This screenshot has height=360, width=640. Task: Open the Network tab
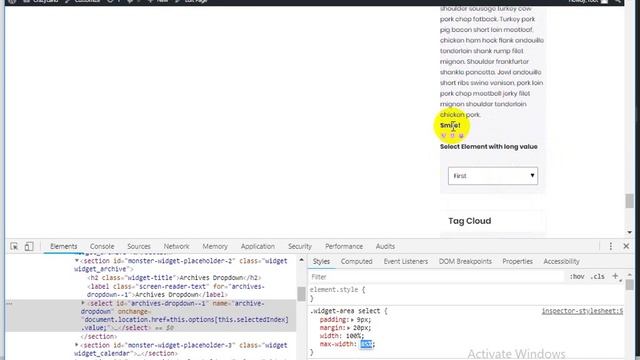pyautogui.click(x=176, y=246)
